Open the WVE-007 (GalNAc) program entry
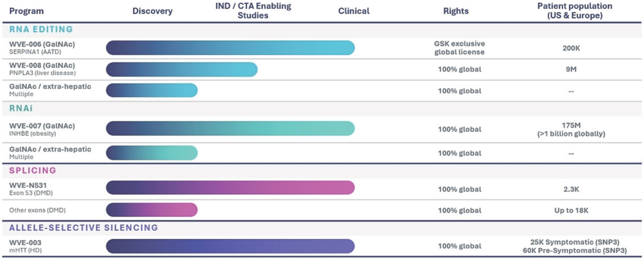The image size is (644, 259). (42, 126)
